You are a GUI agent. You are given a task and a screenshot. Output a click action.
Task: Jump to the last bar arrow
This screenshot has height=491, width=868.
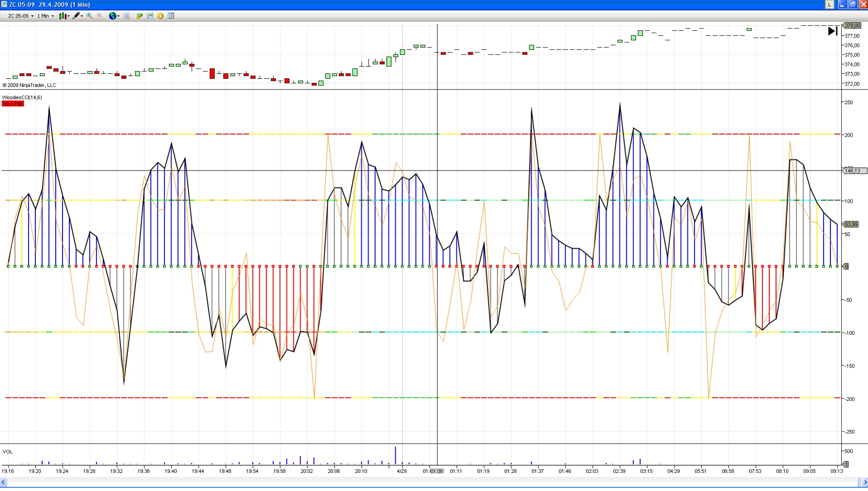coord(833,31)
